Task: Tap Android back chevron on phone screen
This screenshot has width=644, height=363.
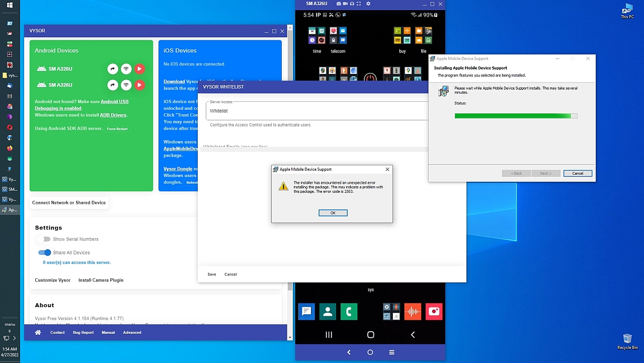Action: click(x=413, y=335)
